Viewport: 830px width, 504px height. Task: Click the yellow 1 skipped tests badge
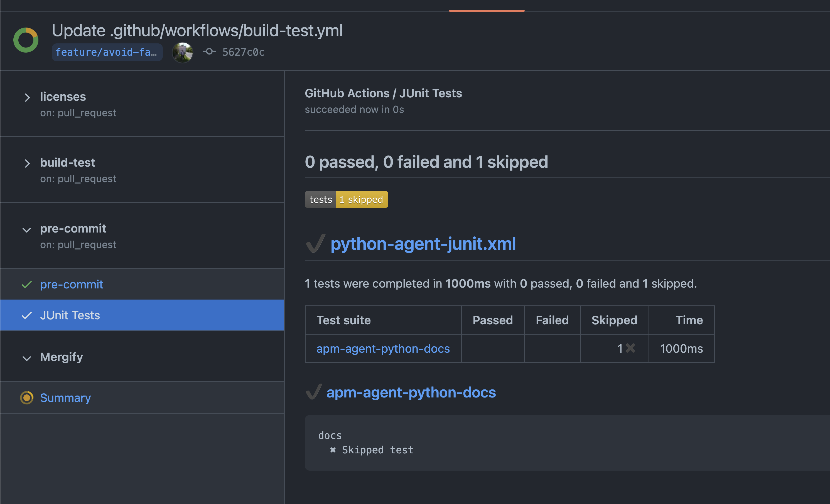(362, 200)
